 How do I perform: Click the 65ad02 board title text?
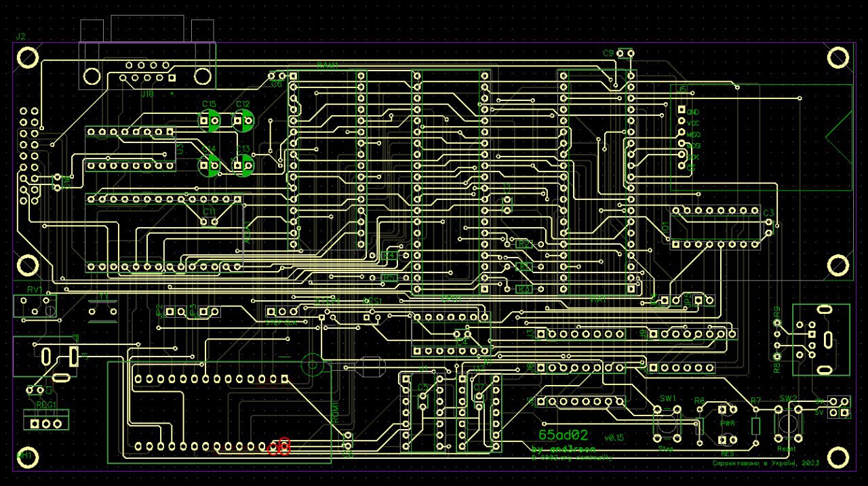564,434
